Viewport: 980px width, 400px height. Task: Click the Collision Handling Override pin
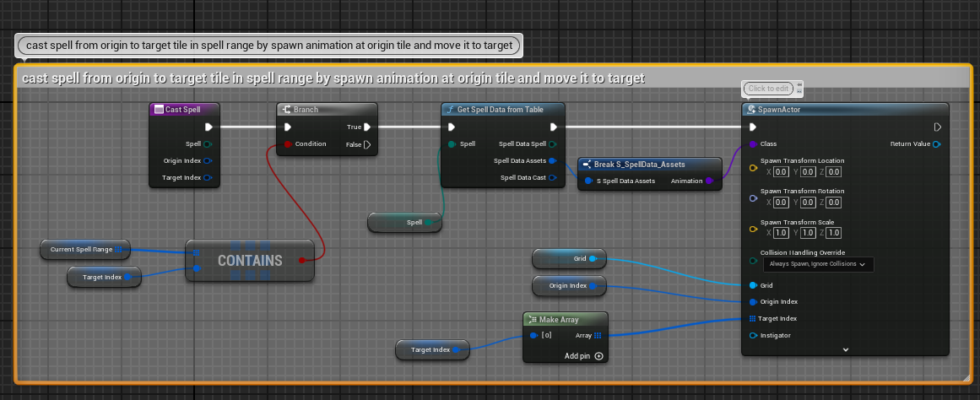coord(753,260)
